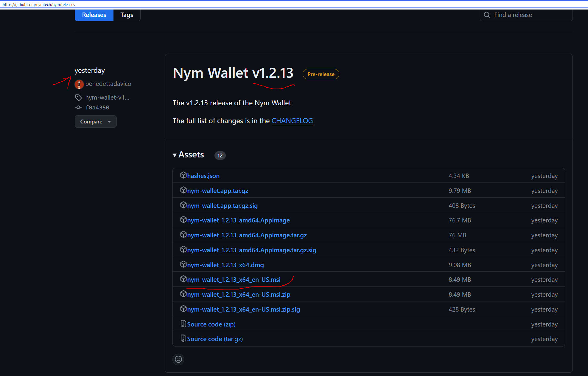The width and height of the screenshot is (588, 376).
Task: Click 'yesterday' date above benedettadavico
Action: click(x=90, y=71)
